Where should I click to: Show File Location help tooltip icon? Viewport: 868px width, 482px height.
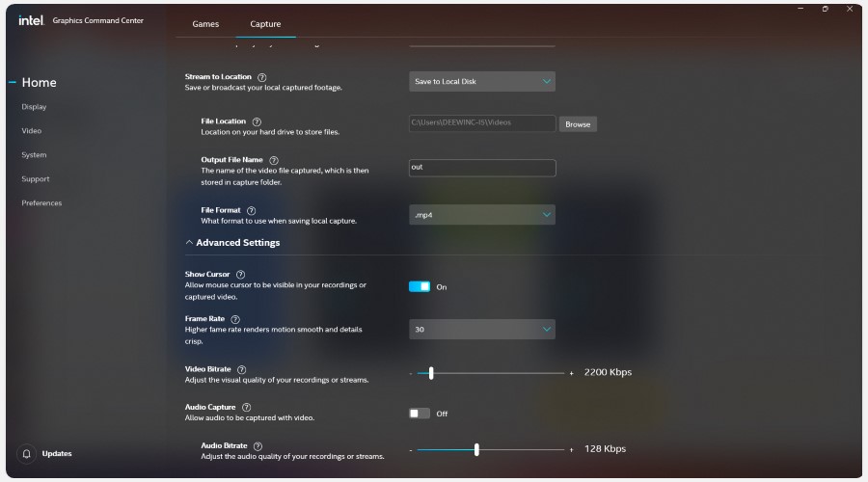pyautogui.click(x=257, y=121)
